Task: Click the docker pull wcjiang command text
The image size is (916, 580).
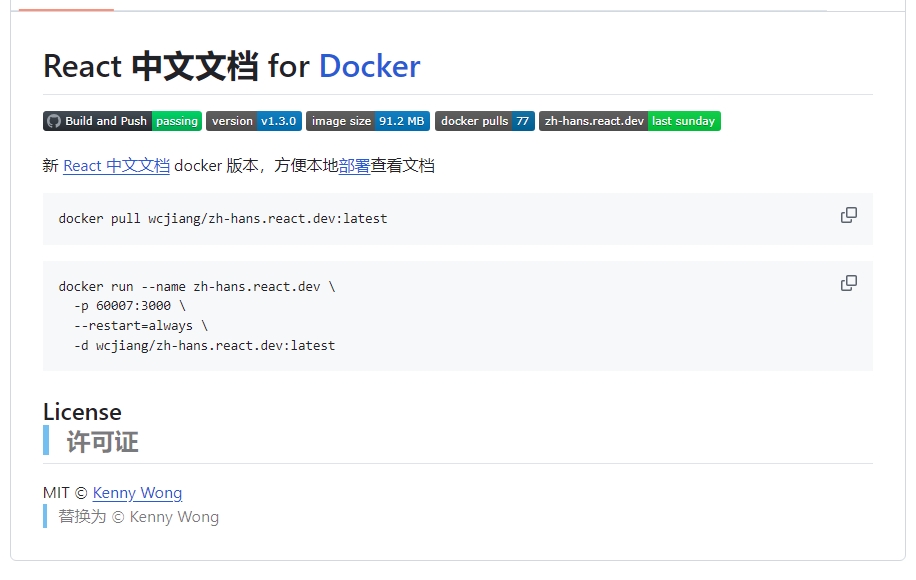Action: pos(223,218)
